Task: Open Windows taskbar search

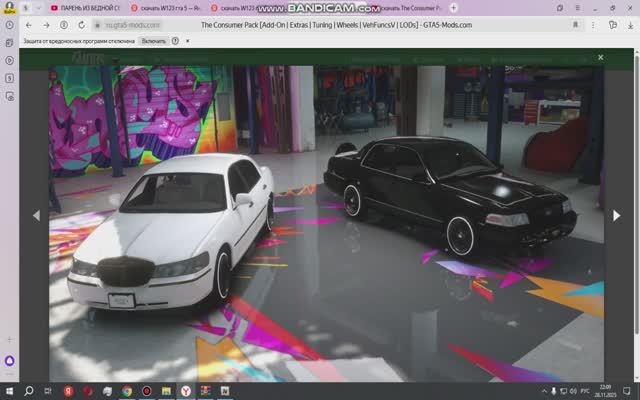Action: pos(29,391)
